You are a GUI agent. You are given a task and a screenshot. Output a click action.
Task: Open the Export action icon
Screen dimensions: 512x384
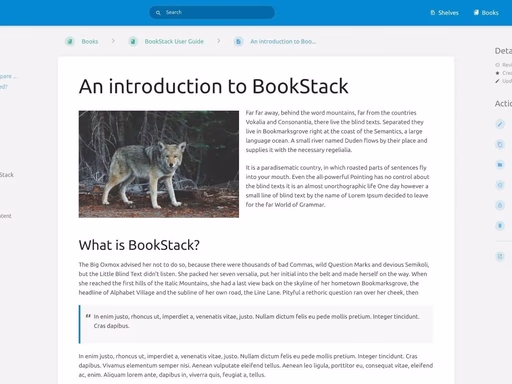[500, 256]
